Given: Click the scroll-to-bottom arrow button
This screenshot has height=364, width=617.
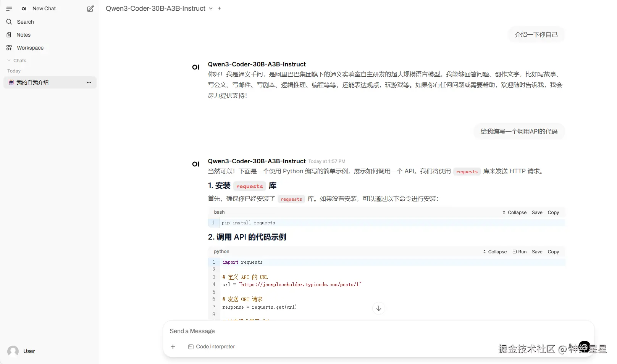Looking at the screenshot, I should tap(378, 308).
